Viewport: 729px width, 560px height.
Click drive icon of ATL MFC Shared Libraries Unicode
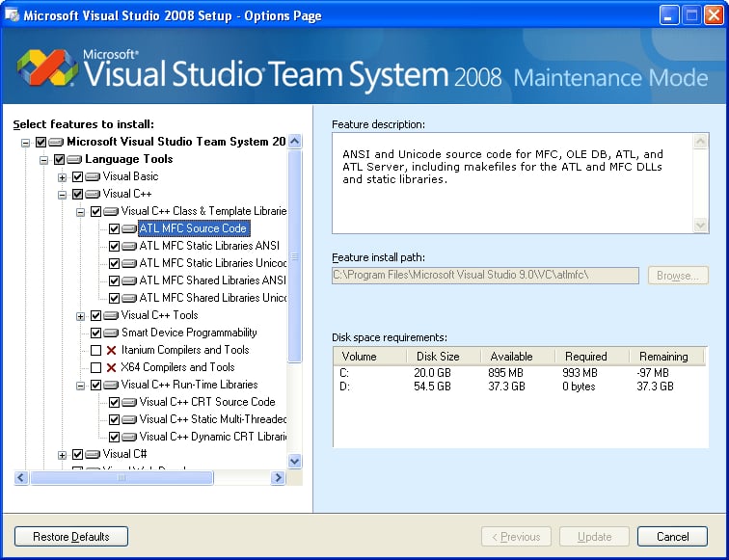(129, 298)
